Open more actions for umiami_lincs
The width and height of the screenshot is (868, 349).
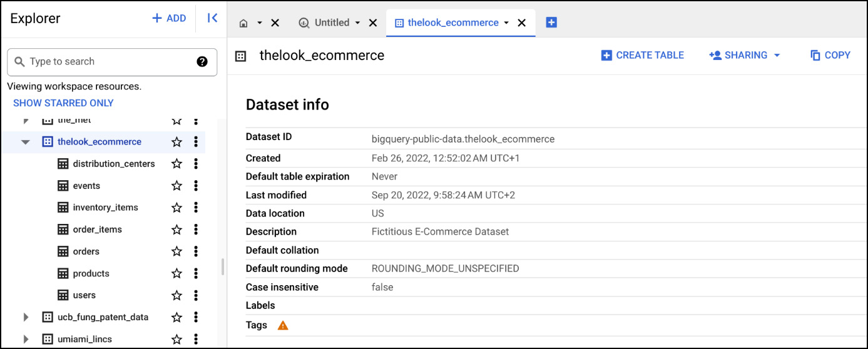point(196,339)
